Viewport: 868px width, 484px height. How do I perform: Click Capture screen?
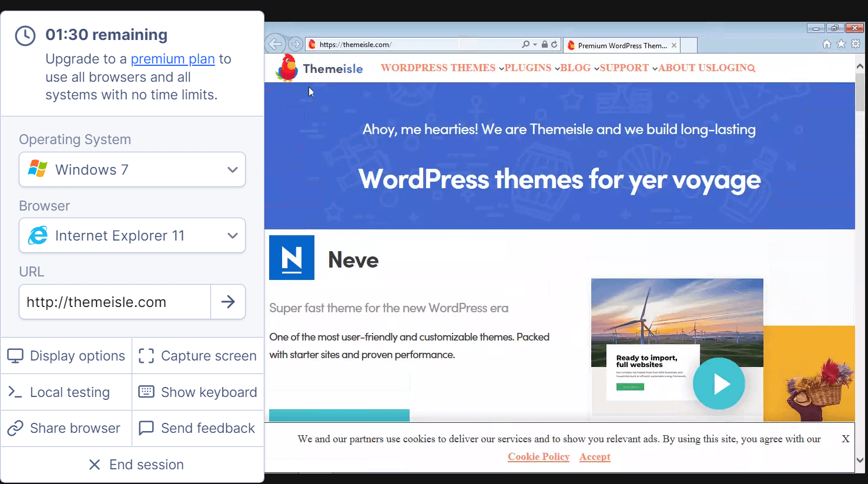(198, 356)
